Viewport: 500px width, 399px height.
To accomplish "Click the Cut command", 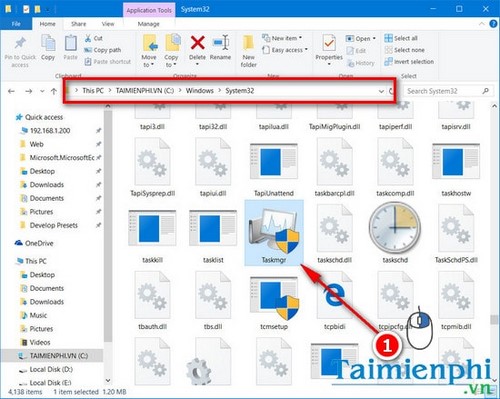I will pyautogui.click(x=93, y=38).
